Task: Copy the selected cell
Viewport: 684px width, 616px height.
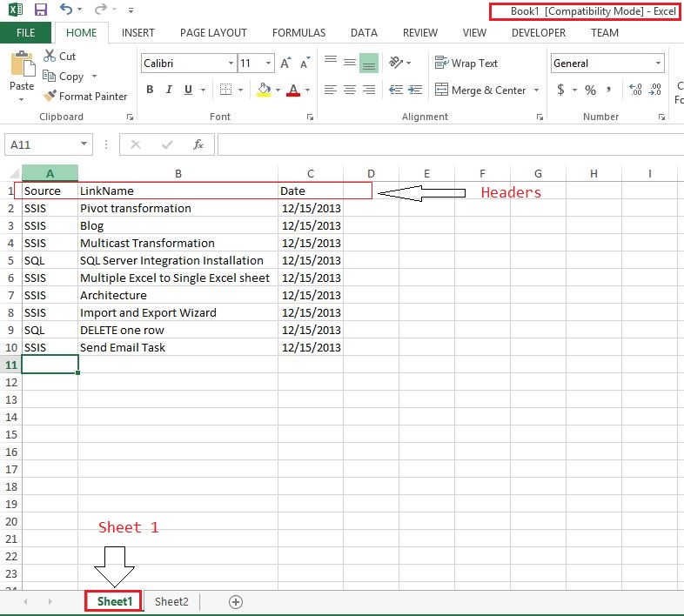Action: tap(64, 77)
